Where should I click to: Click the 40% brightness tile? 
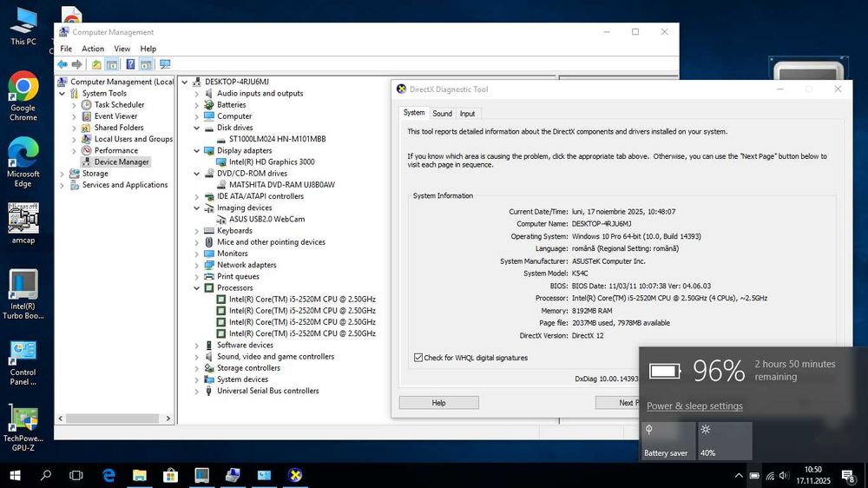[725, 441]
